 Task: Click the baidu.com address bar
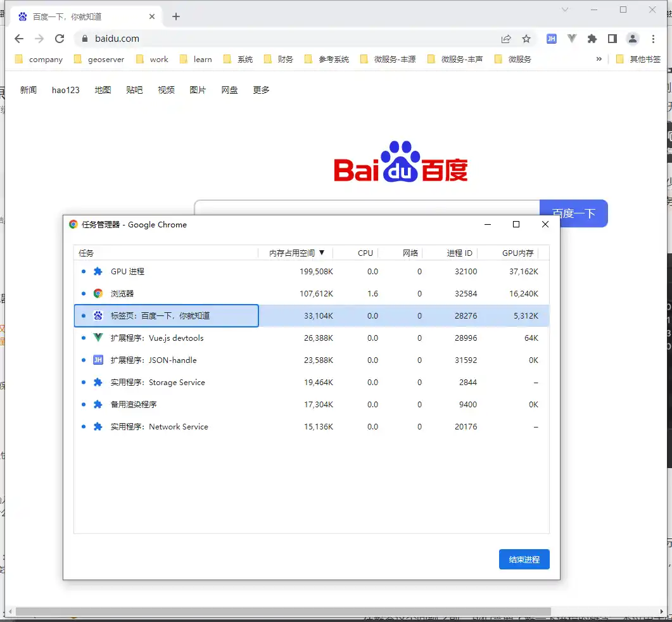click(x=285, y=39)
